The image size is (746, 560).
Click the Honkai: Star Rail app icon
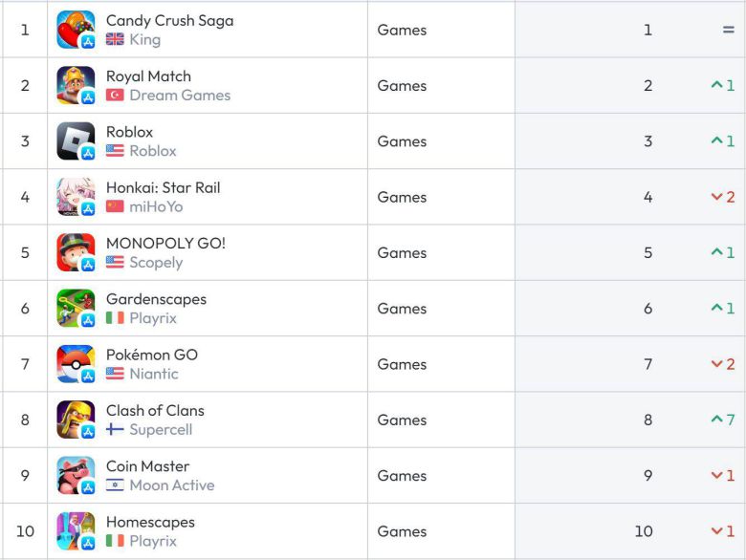(x=76, y=197)
